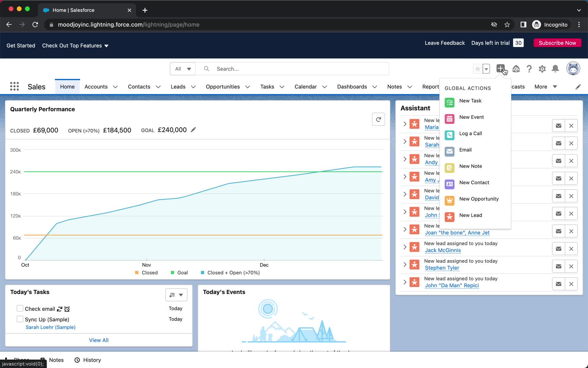Email lead Stephen Tyler via envelope icon
Image resolution: width=588 pixels, height=368 pixels.
point(559,266)
